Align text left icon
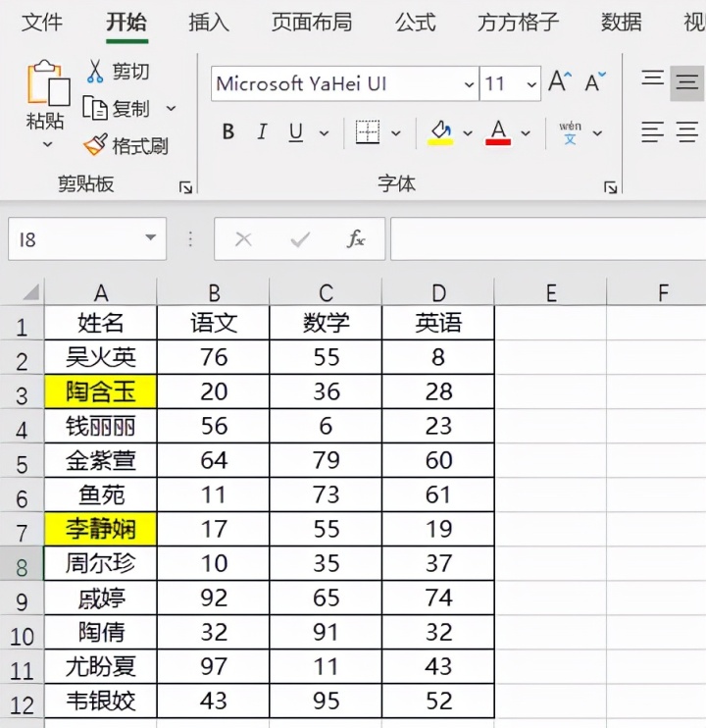Image resolution: width=706 pixels, height=728 pixels. point(653,132)
